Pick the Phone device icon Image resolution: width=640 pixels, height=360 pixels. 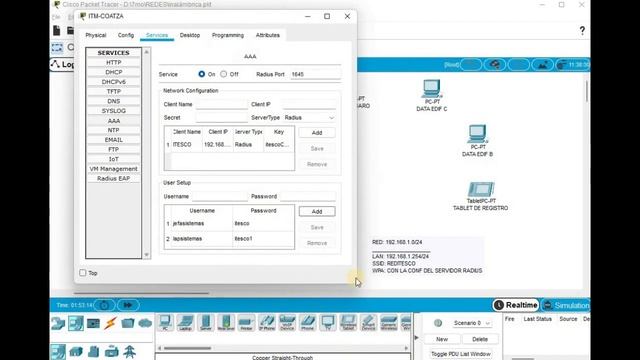307,322
